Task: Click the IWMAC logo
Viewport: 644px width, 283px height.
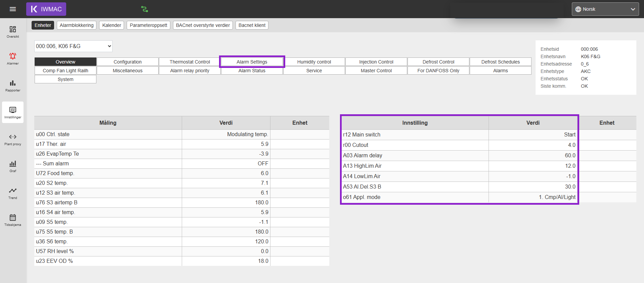Action: (x=46, y=9)
